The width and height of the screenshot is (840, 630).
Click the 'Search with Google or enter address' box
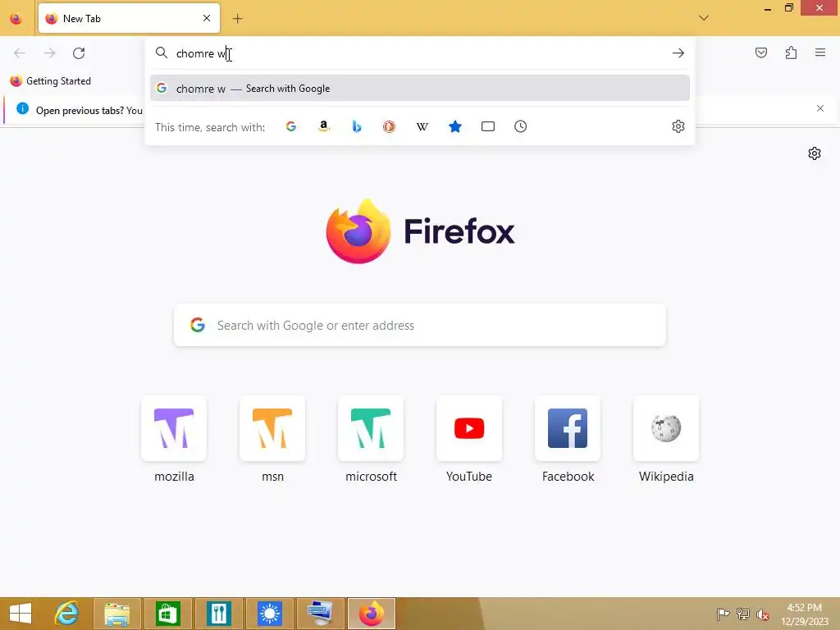[x=420, y=325]
